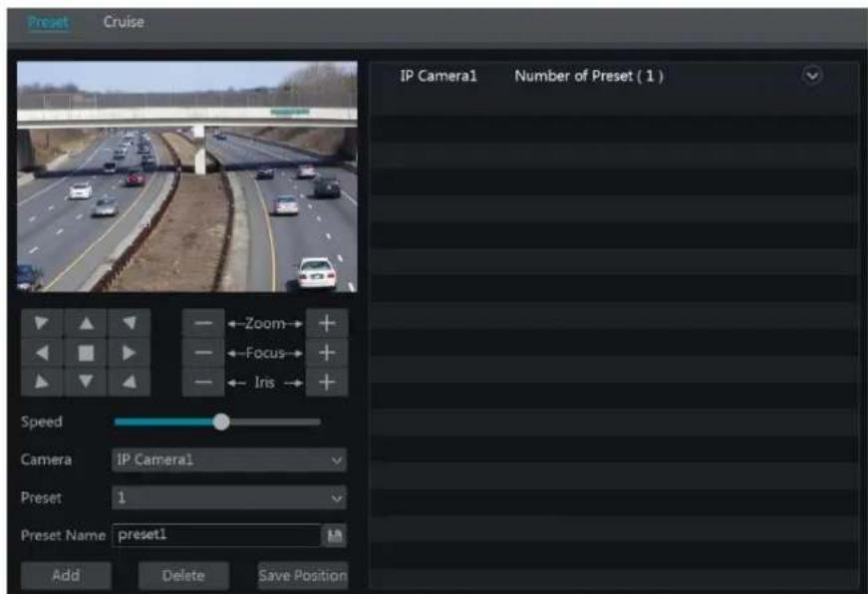
Task: Save preset name using disk icon
Action: 335,535
